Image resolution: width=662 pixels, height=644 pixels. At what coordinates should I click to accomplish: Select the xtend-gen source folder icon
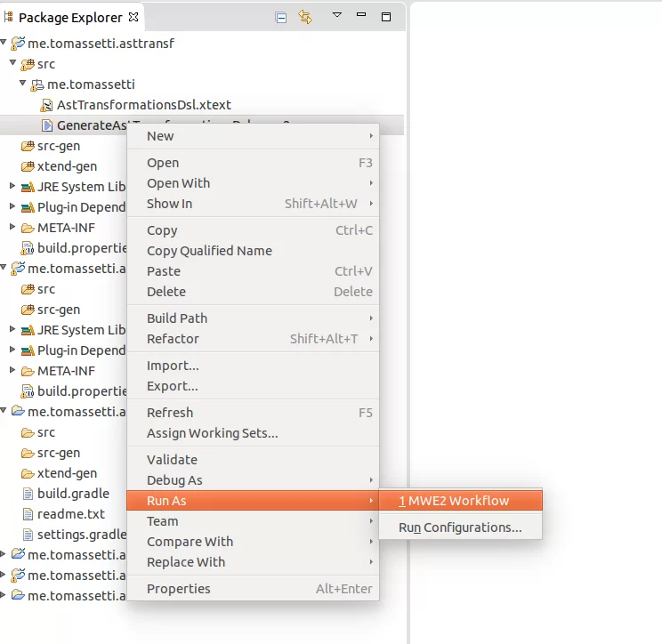(x=28, y=166)
